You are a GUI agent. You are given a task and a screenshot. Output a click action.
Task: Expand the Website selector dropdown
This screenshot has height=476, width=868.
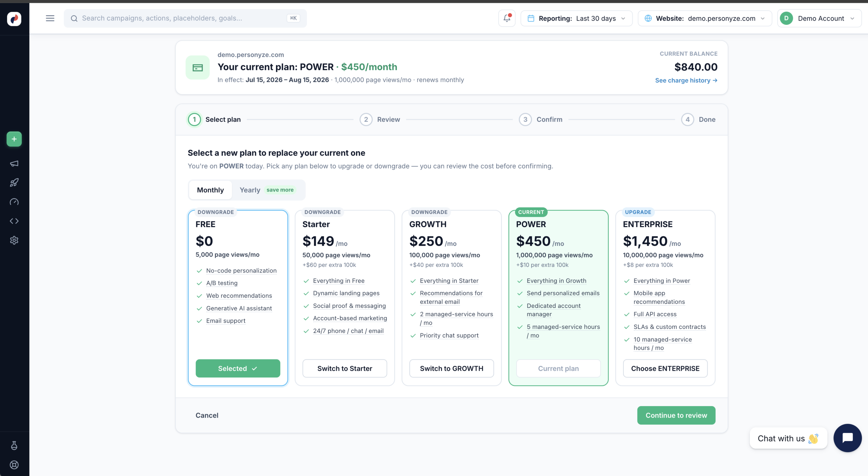point(705,18)
